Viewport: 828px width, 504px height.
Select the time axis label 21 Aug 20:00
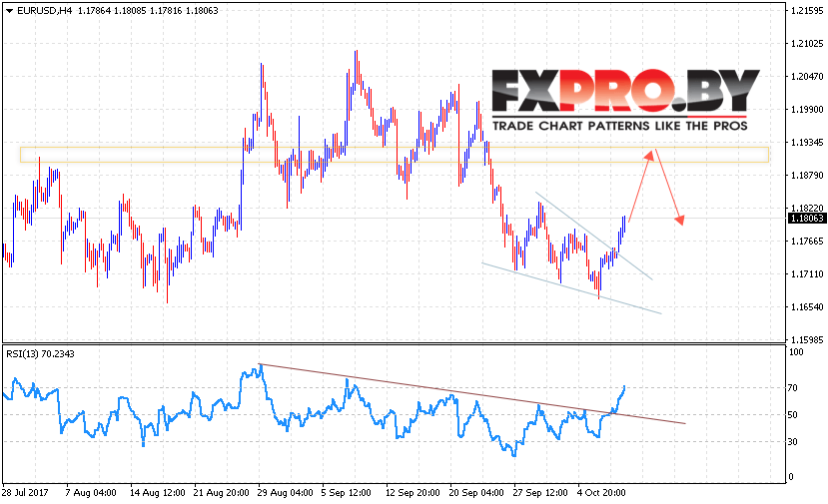point(222,492)
